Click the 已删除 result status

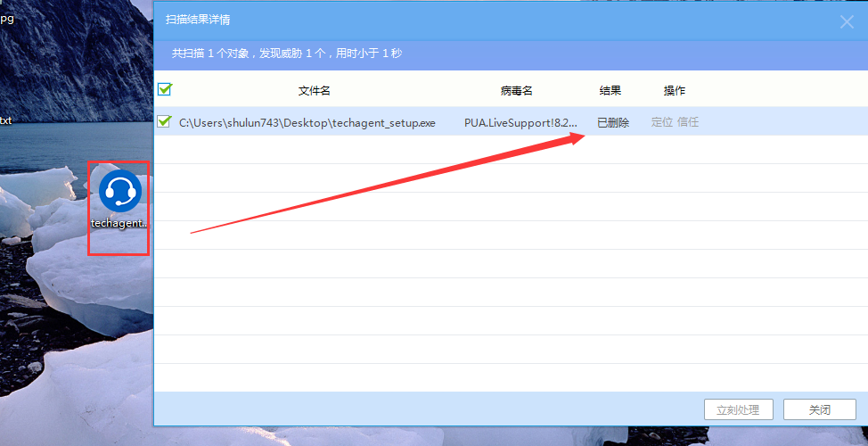pos(613,123)
